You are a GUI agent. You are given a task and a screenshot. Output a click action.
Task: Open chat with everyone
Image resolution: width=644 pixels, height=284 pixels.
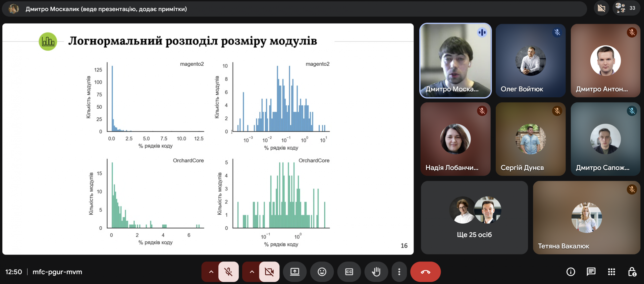click(x=591, y=272)
